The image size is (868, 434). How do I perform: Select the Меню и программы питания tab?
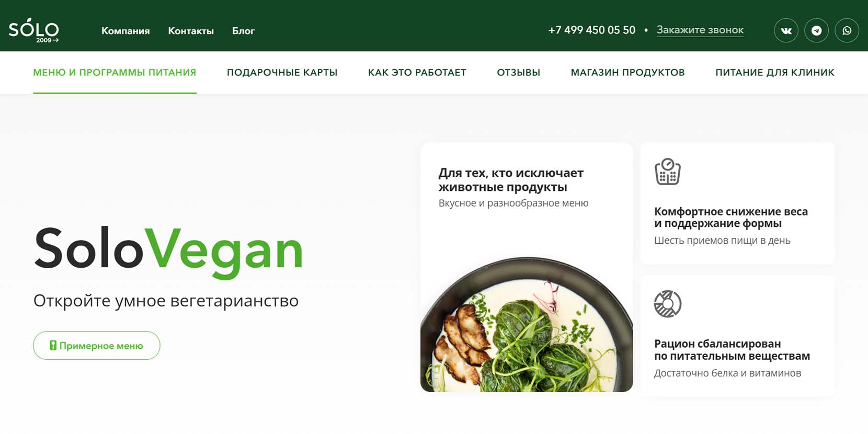pos(115,73)
